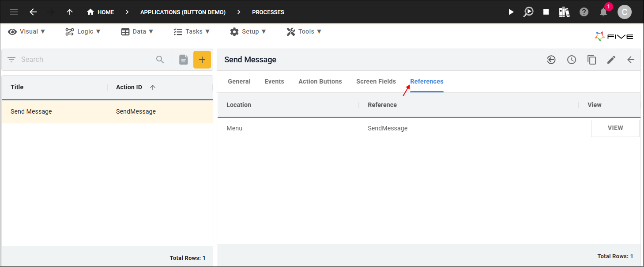644x267 pixels.
Task: Click the undo history circle-arrow icon
Action: point(551,60)
